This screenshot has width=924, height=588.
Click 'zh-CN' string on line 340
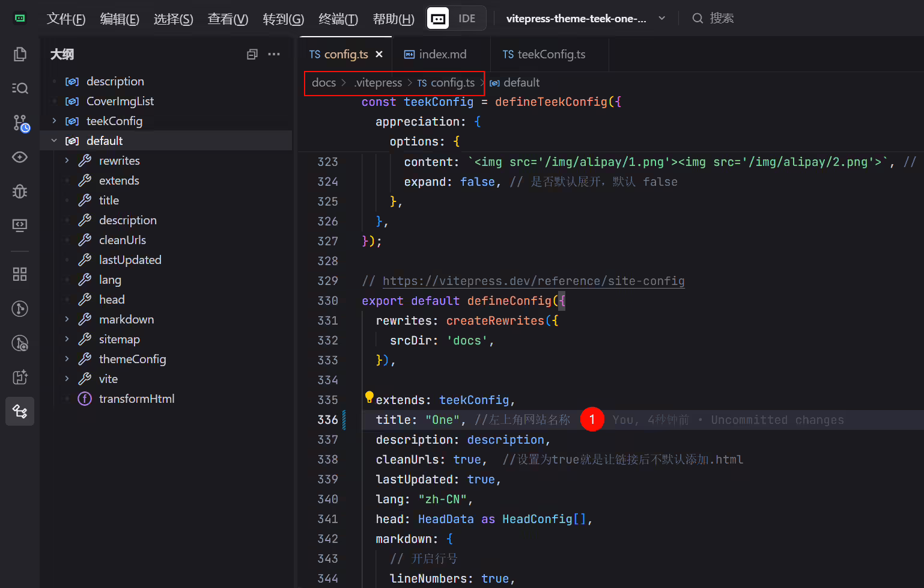click(443, 499)
